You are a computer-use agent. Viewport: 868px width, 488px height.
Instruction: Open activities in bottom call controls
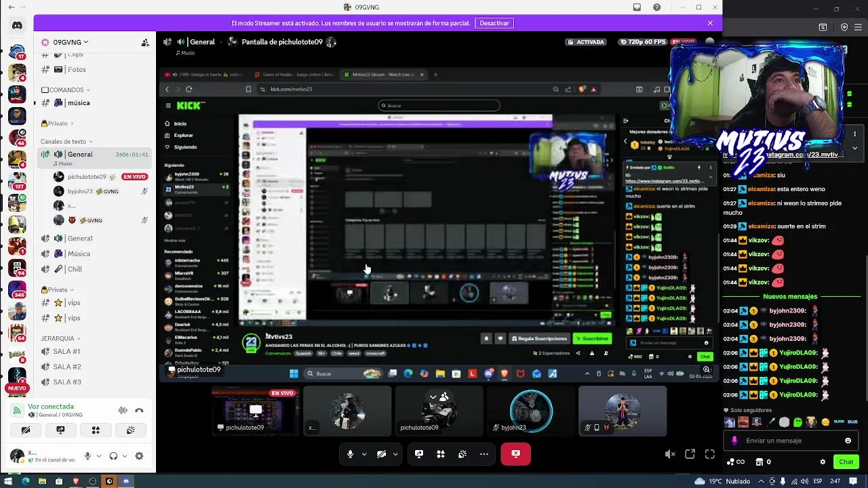(441, 454)
